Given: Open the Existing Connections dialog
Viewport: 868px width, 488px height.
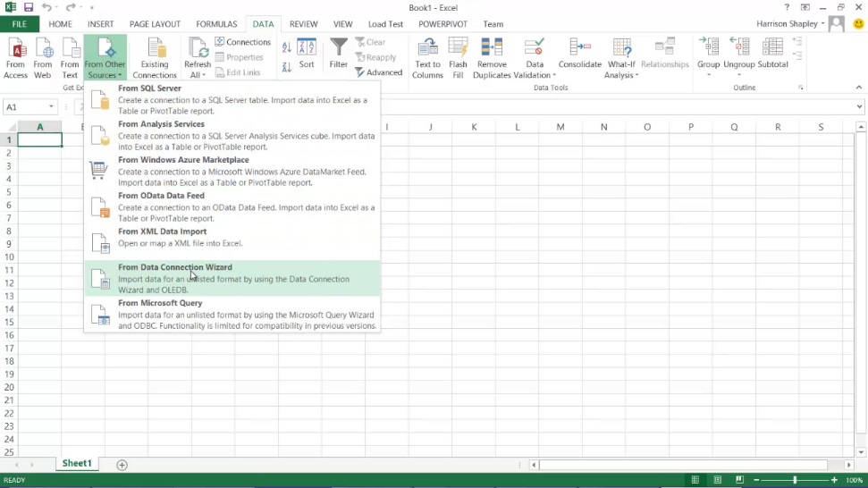Looking at the screenshot, I should 155,57.
